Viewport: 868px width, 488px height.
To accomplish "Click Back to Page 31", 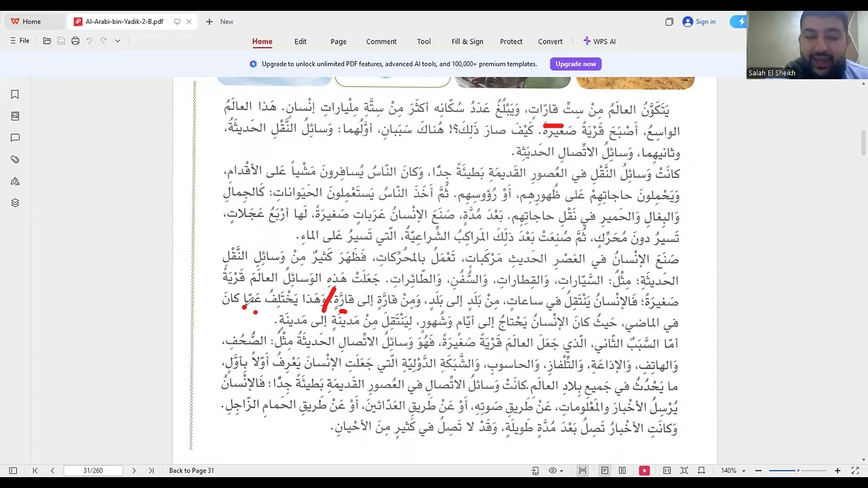I will coord(191,470).
